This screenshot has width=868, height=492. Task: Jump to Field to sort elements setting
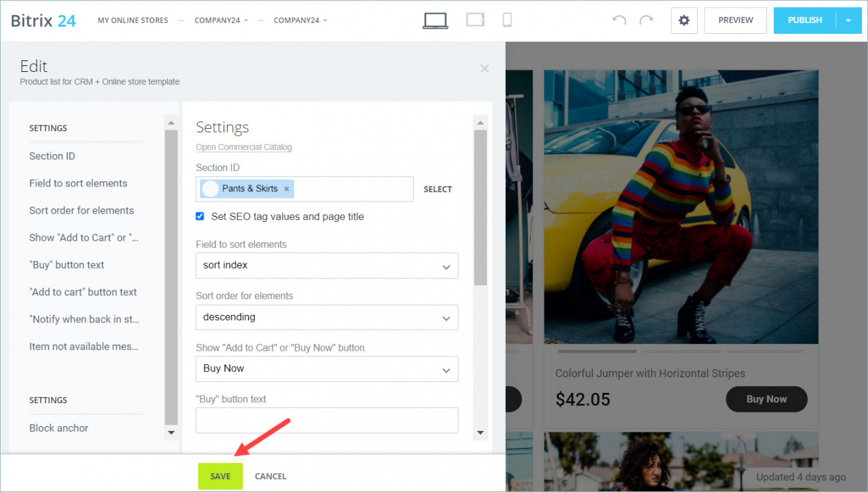pos(78,183)
